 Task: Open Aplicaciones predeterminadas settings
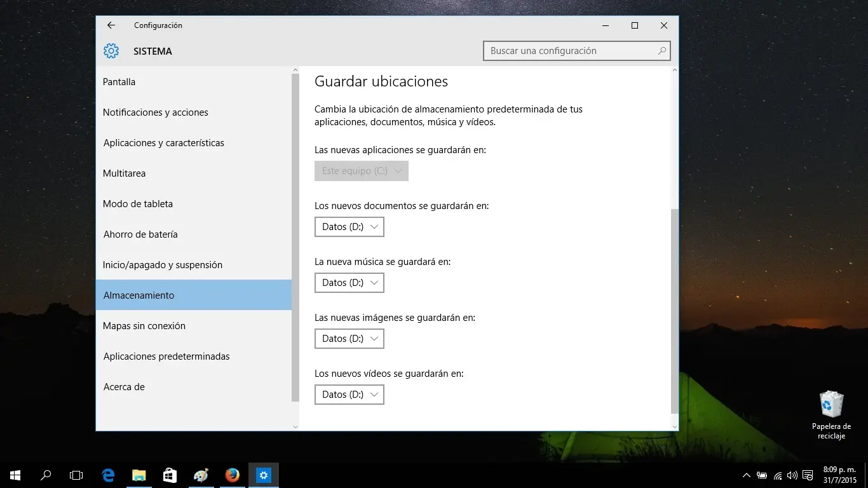(166, 356)
